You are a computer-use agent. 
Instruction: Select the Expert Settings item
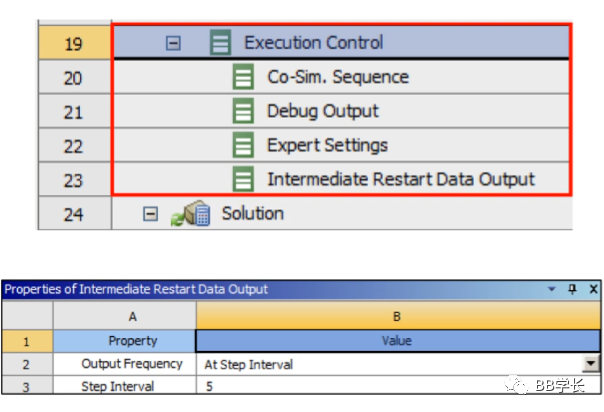tap(327, 145)
